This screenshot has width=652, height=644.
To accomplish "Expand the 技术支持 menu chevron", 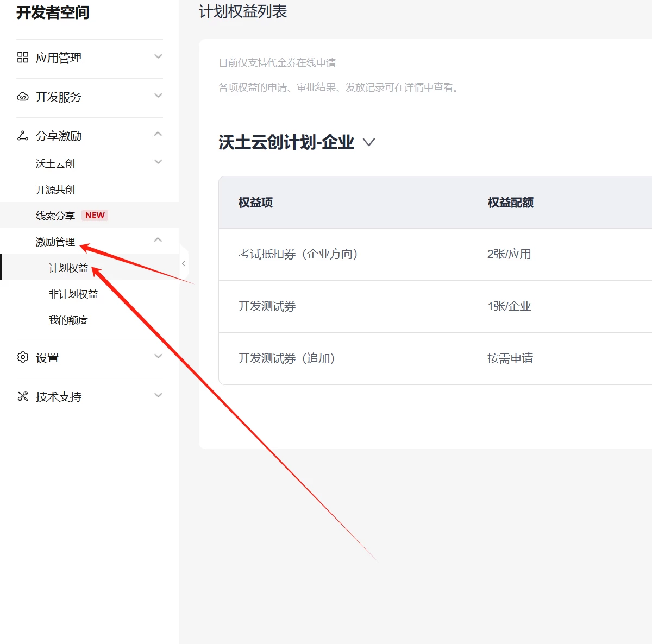I will pos(158,395).
